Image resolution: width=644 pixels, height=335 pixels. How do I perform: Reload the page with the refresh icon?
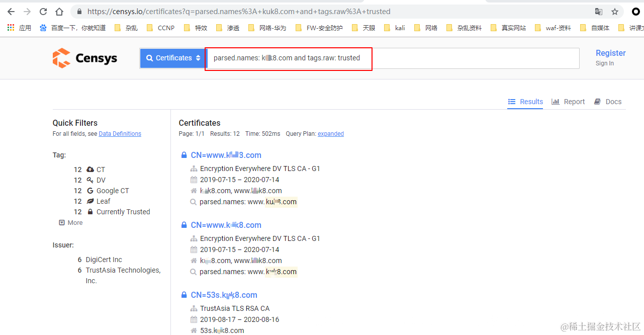tap(43, 12)
